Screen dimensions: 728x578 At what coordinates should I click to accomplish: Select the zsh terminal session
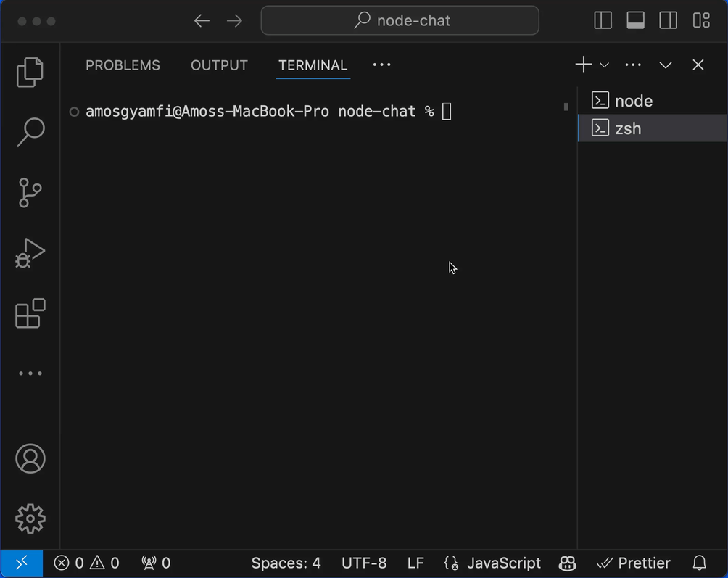(x=628, y=128)
